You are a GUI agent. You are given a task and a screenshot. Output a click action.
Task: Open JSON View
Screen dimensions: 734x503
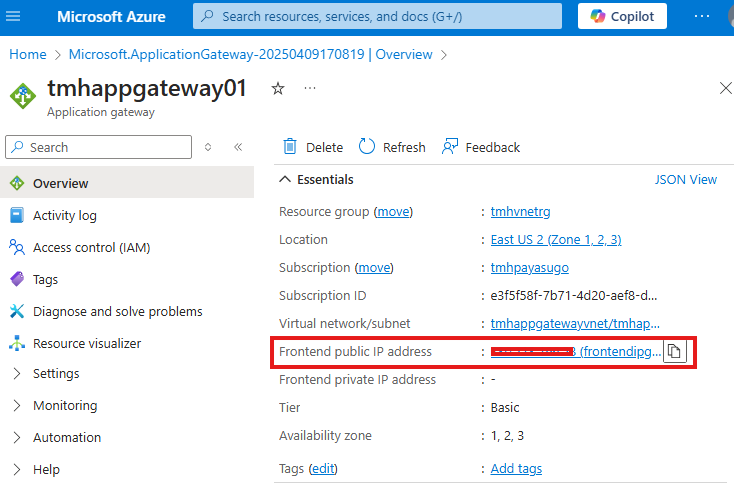pos(685,180)
